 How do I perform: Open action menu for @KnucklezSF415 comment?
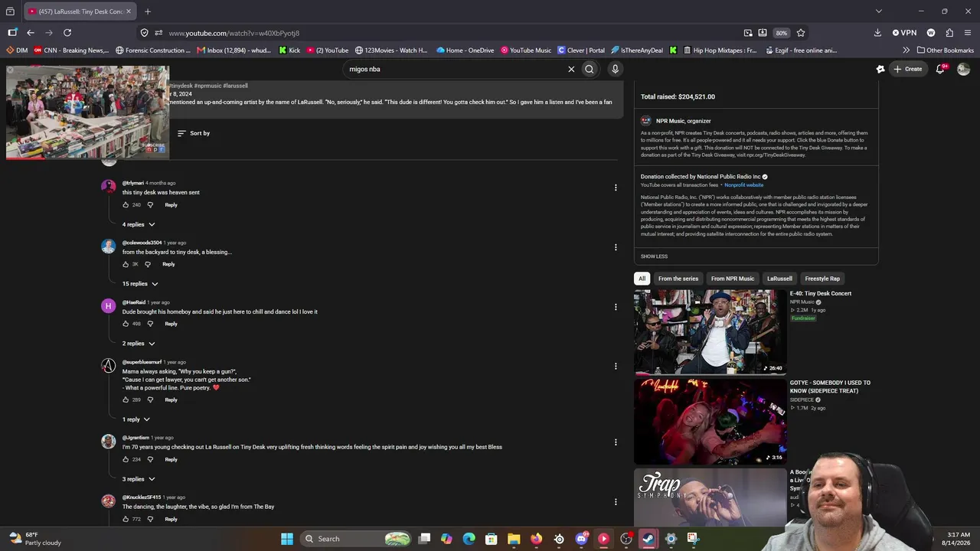(616, 502)
